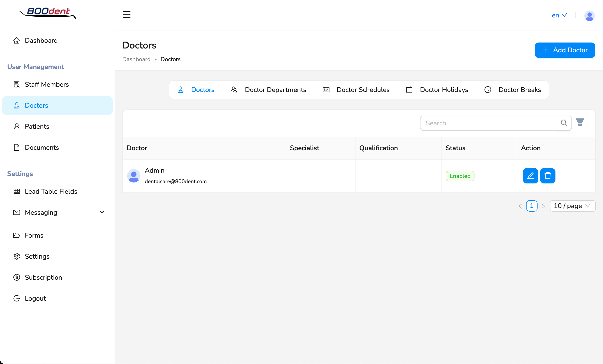Open the language selector dropdown
This screenshot has width=603, height=364.
pyautogui.click(x=559, y=16)
